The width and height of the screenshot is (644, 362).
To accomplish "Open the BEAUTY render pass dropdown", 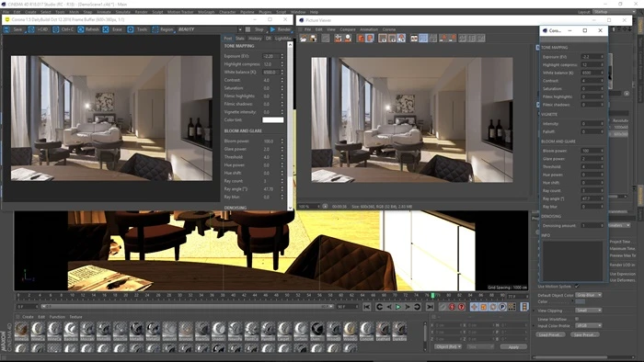I will point(210,29).
